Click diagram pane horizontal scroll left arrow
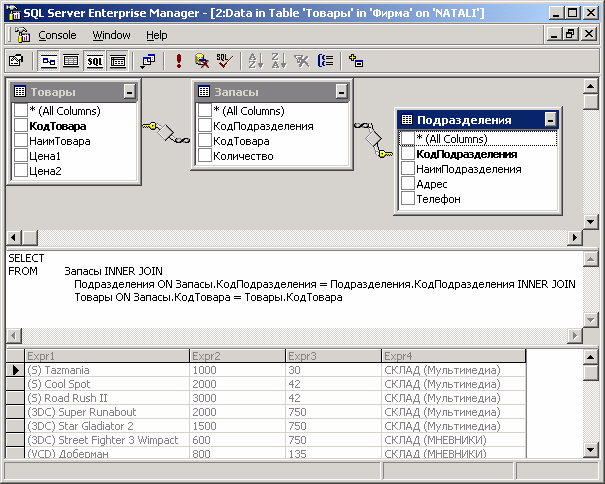The image size is (605, 484). pyautogui.click(x=14, y=237)
